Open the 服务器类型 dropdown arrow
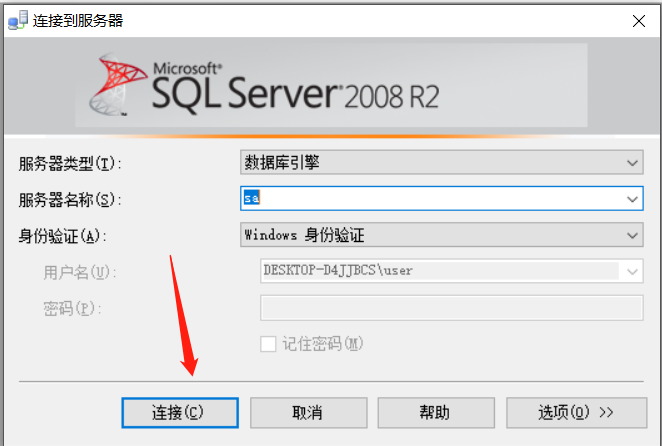The image size is (662, 446). [632, 163]
